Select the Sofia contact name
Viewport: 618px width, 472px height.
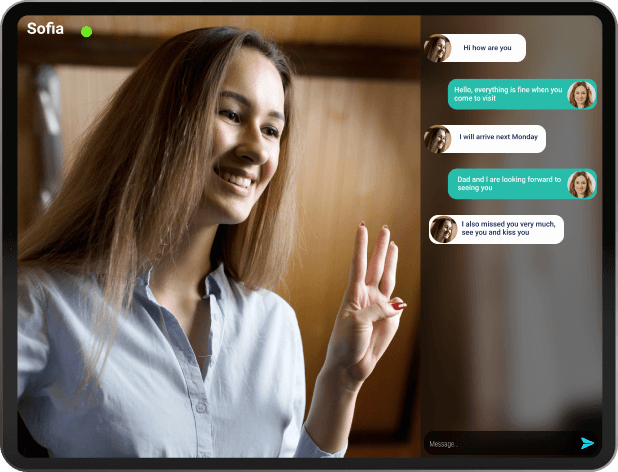[x=45, y=28]
